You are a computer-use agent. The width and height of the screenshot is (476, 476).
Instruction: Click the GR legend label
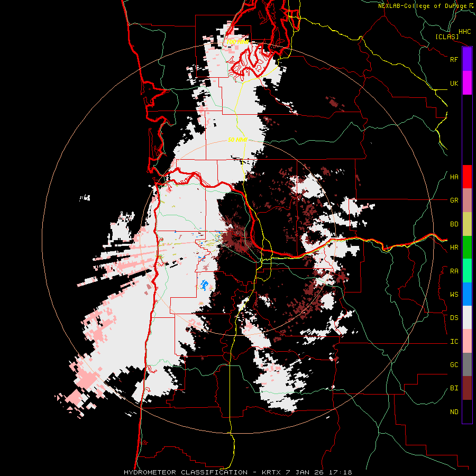(454, 200)
